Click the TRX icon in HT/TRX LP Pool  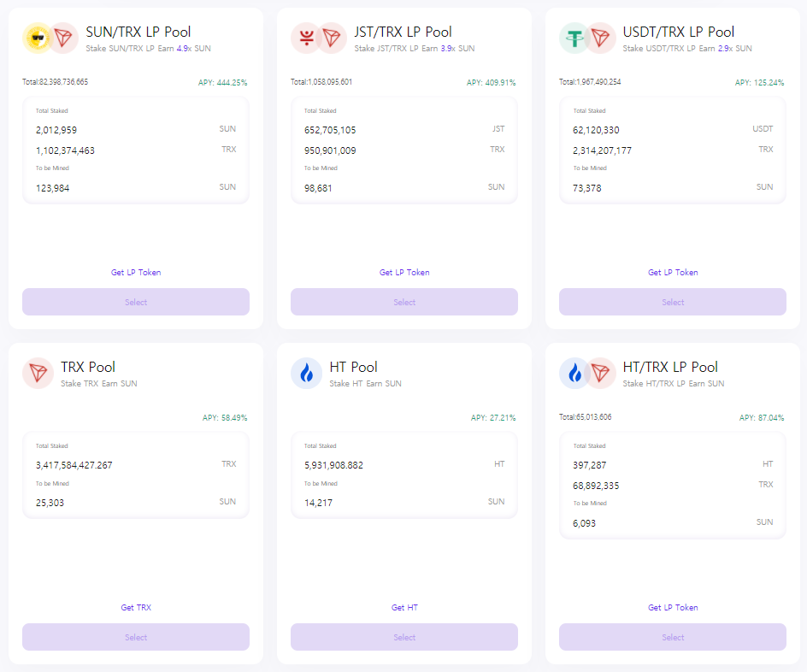pyautogui.click(x=601, y=373)
